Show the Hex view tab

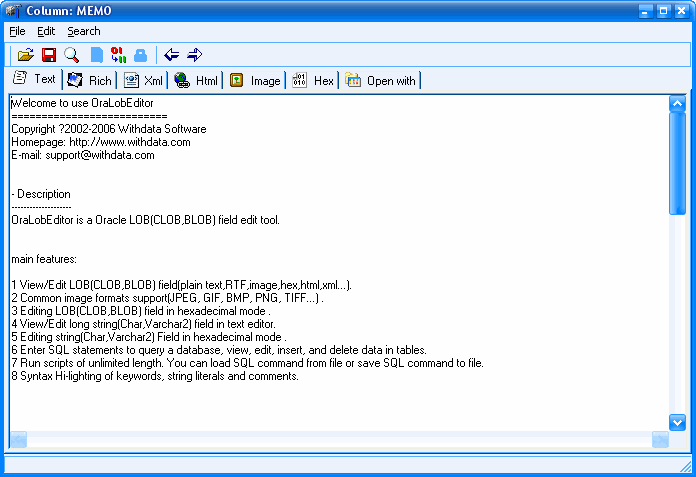(313, 81)
